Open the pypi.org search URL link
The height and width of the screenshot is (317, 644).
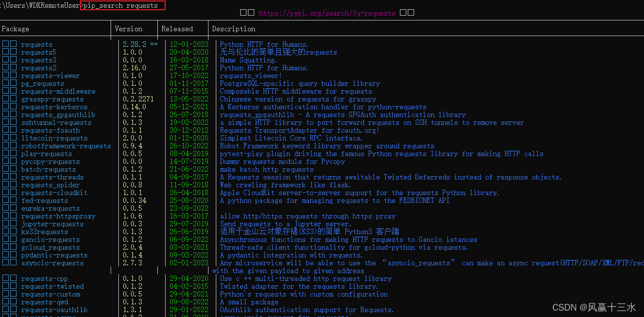point(327,13)
